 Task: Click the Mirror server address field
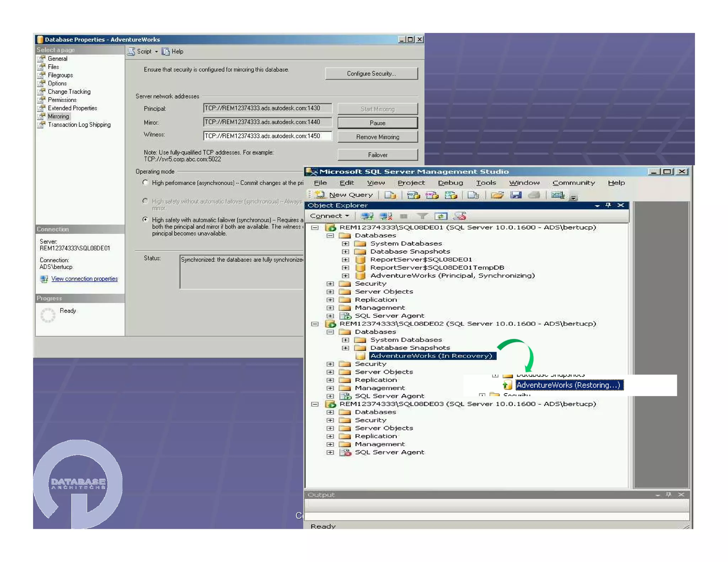point(268,122)
